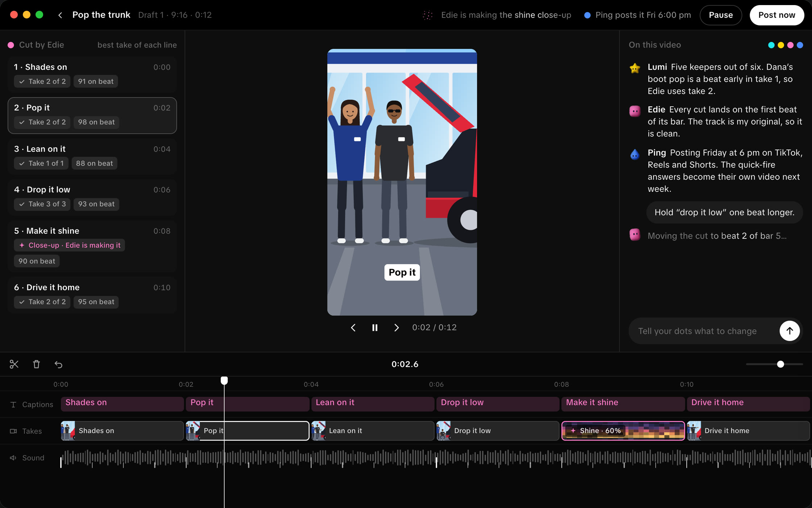The width and height of the screenshot is (812, 508).
Task: Select the Shades on take clip
Action: [x=122, y=431]
